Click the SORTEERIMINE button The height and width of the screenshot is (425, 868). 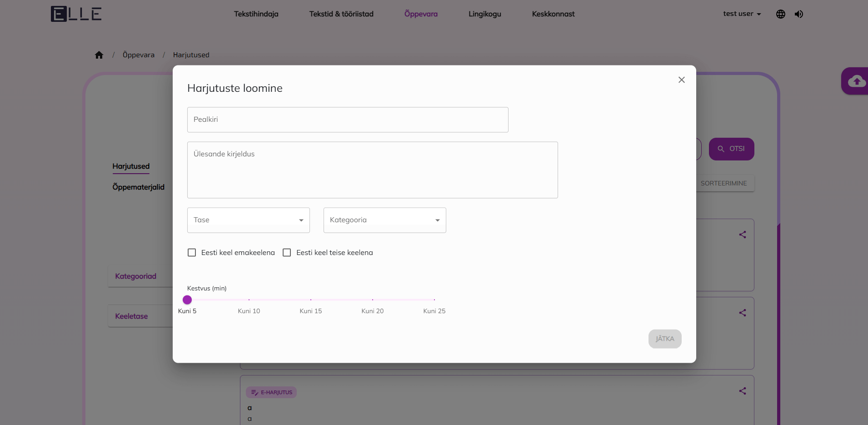tap(724, 183)
